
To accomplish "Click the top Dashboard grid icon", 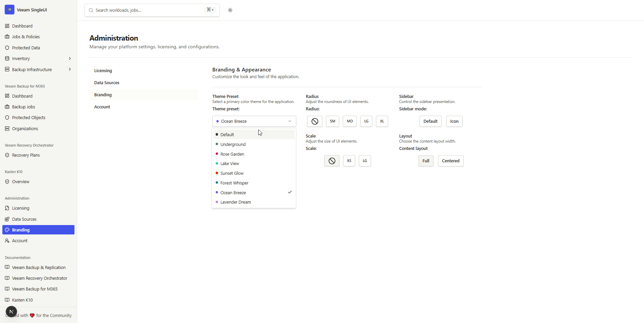I will (7, 26).
